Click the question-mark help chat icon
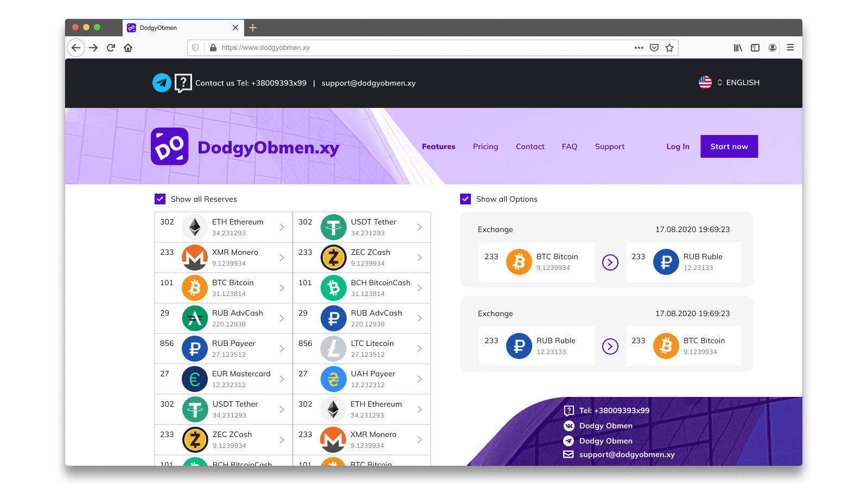This screenshot has height=488, width=868. 183,84
